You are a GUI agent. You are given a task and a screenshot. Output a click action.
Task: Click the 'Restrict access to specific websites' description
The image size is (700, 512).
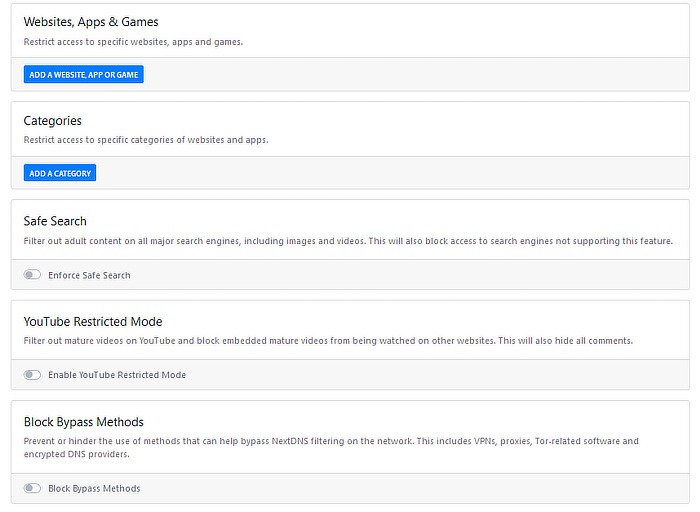pyautogui.click(x=133, y=42)
